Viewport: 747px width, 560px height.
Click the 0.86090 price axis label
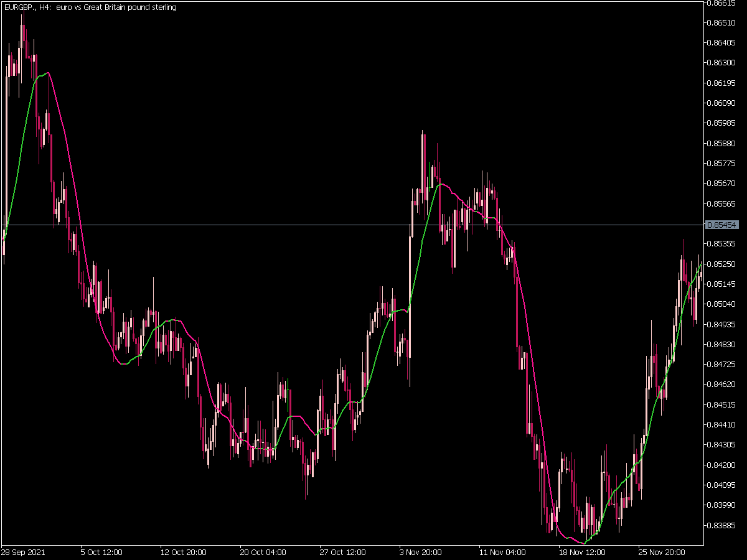[721, 103]
